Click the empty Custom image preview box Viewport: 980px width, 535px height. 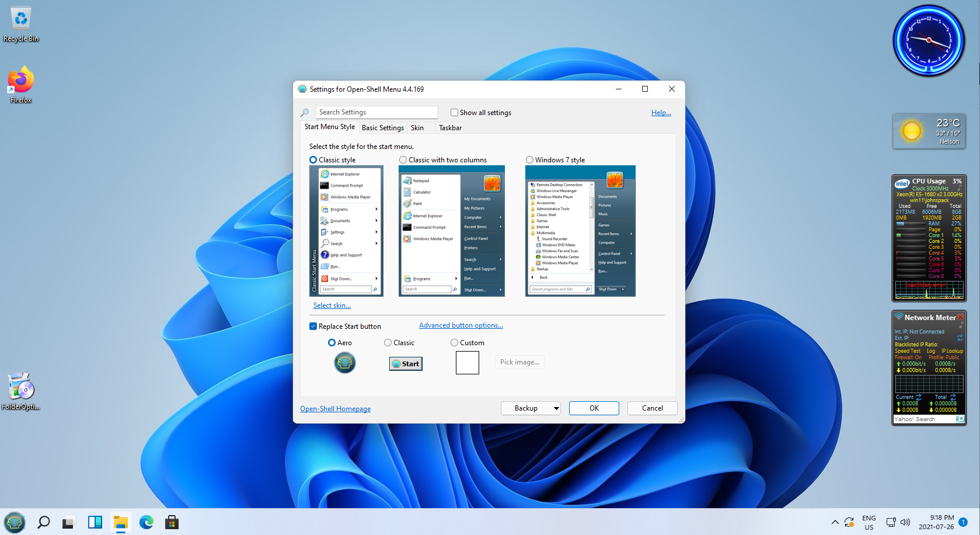468,363
